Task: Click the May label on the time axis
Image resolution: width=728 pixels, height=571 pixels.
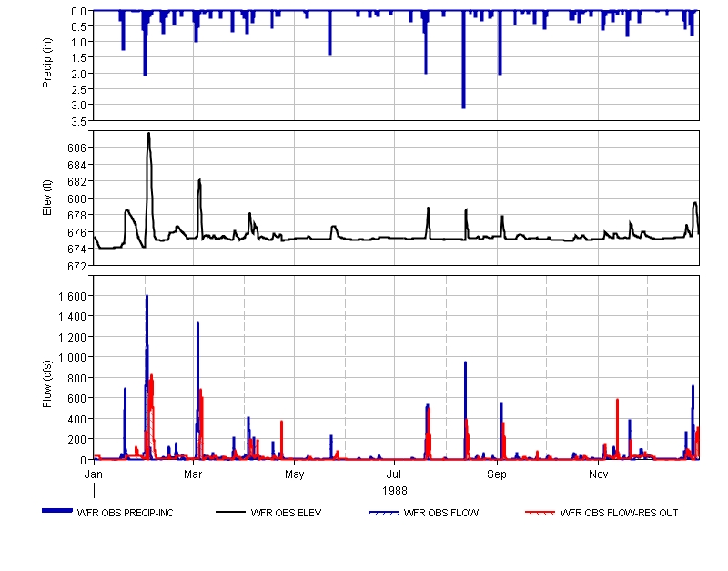Action: coord(294,474)
